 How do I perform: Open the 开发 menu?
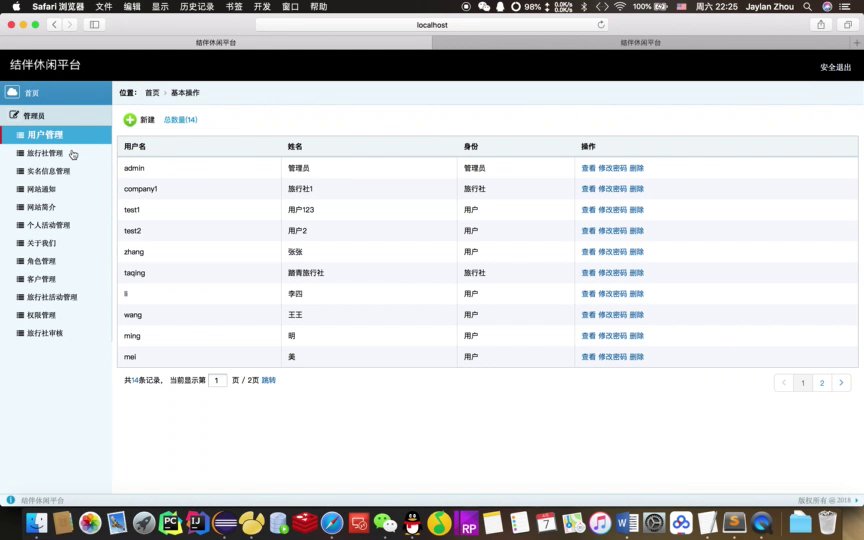pos(262,7)
